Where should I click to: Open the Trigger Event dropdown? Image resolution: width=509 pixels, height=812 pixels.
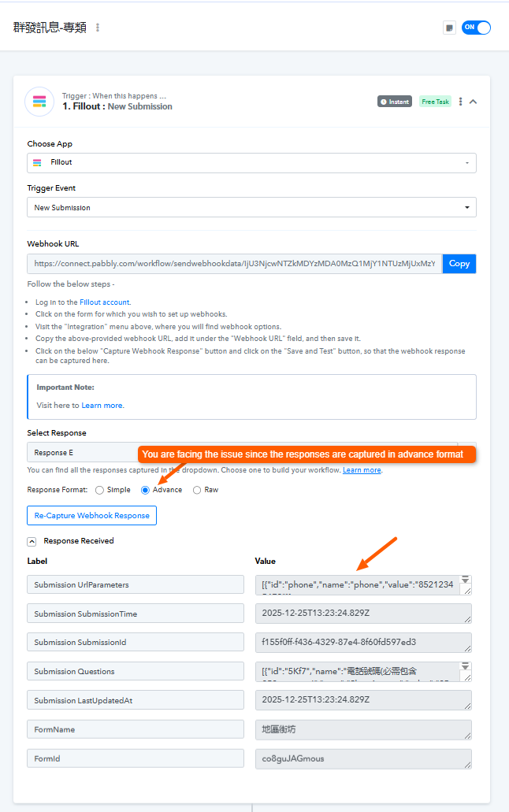[x=251, y=208]
